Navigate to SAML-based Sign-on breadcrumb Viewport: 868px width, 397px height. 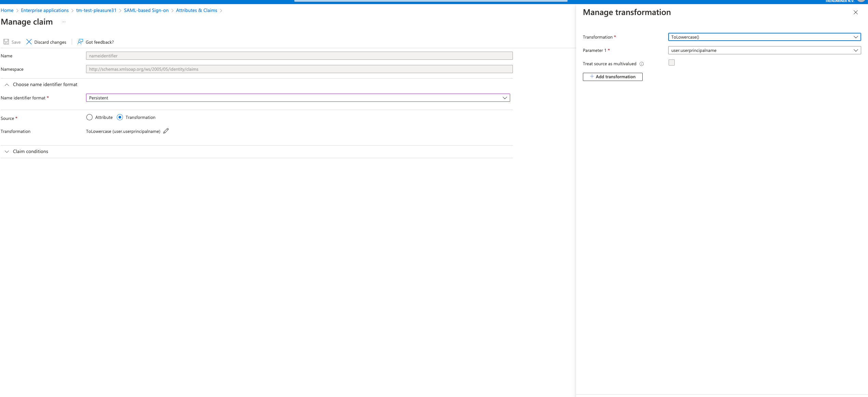(x=146, y=10)
